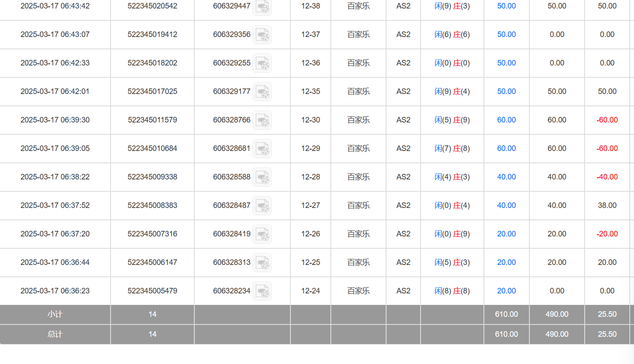This screenshot has height=364, width=634.
Task: Open video replay for round 606328766
Action: click(x=262, y=120)
